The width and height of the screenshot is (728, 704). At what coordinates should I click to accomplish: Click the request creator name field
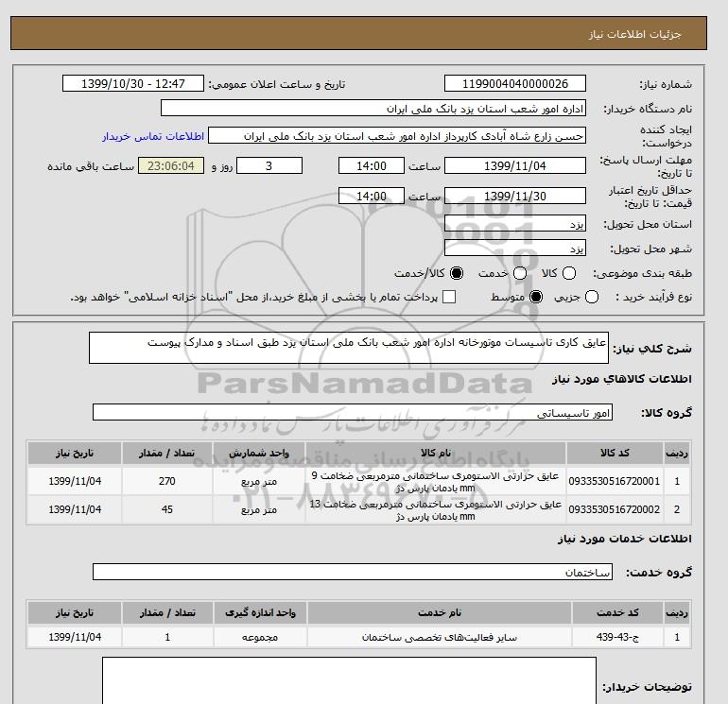[x=397, y=136]
